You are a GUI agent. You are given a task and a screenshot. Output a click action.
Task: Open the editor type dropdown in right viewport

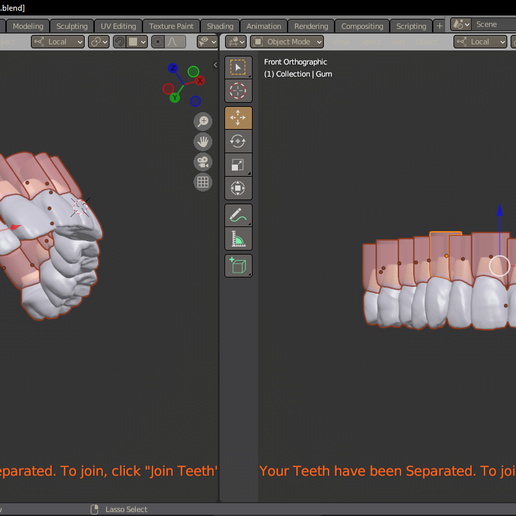[x=236, y=42]
